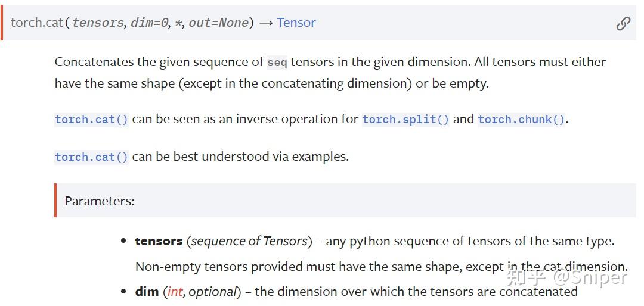
Task: Click the arrow symbol before Tensor
Action: (266, 23)
